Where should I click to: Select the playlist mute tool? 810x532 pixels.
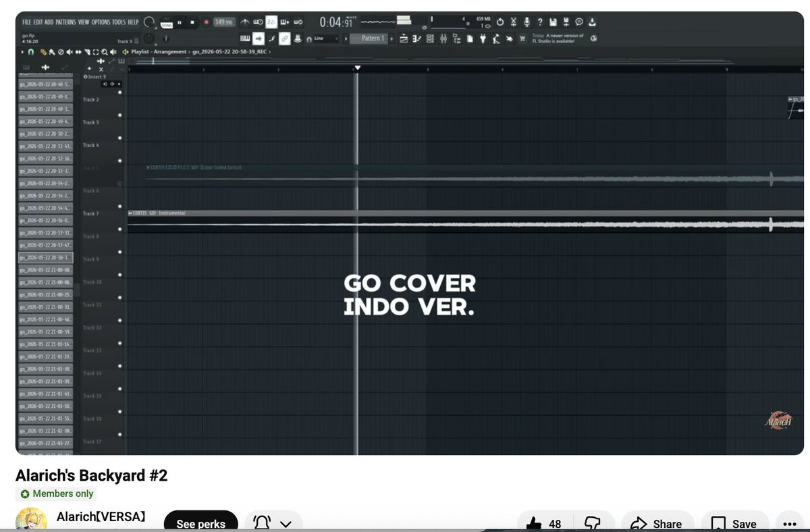coord(70,52)
